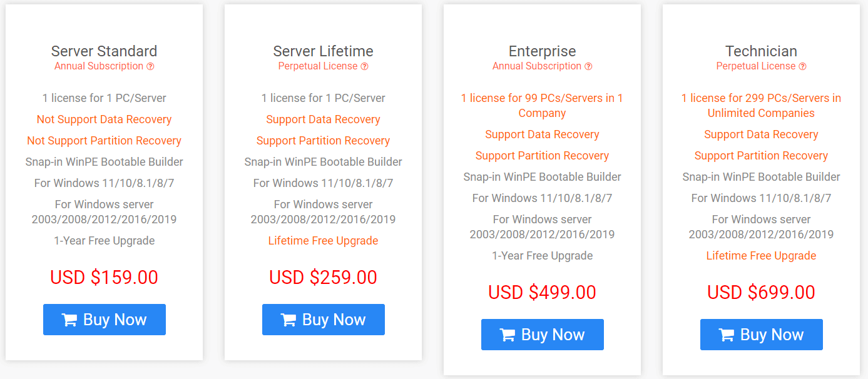Buy the Server Standard plan for $159.00
Screen dimensions: 868x379
coord(105,320)
